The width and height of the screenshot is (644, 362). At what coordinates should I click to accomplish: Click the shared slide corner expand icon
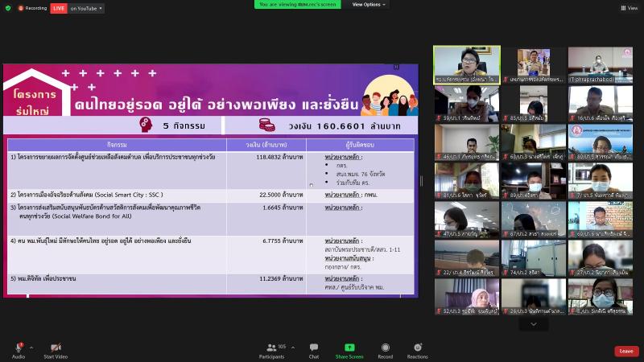pos(396,67)
